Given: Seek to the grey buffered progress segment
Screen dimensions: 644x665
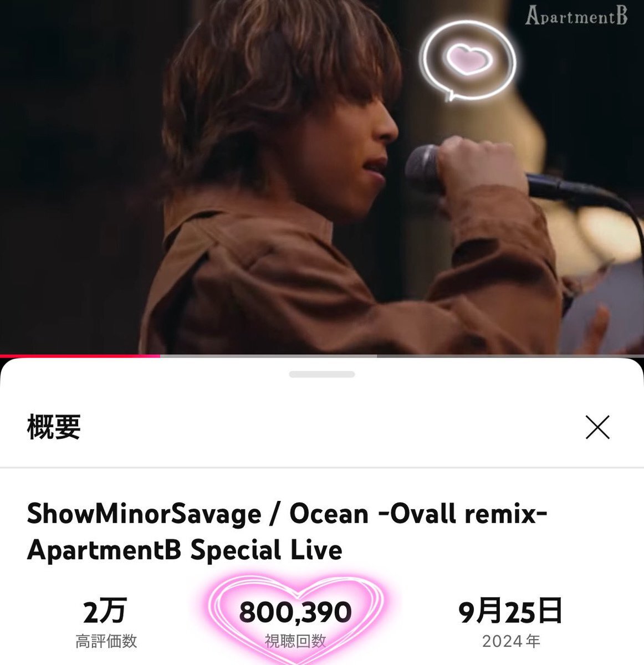Looking at the screenshot, I should (269, 356).
